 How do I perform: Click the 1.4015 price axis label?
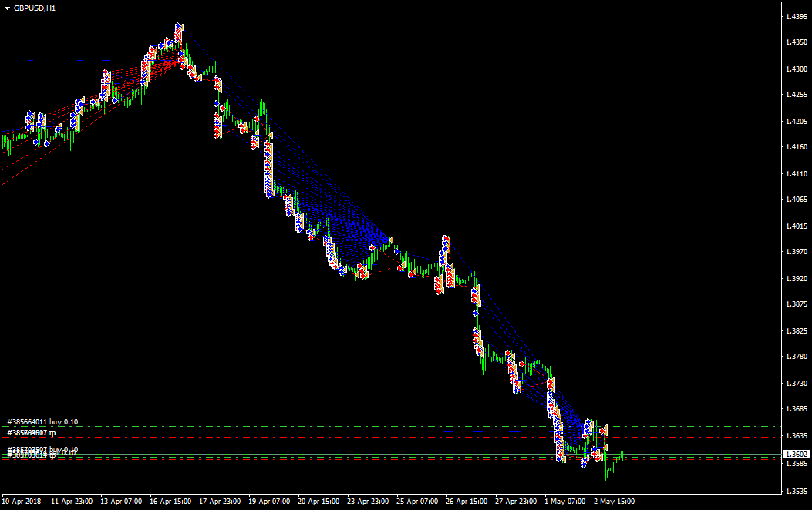pos(796,226)
